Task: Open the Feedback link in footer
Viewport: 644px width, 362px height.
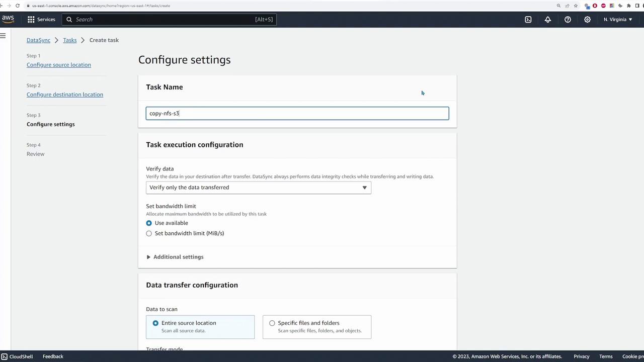Action: coord(53,356)
